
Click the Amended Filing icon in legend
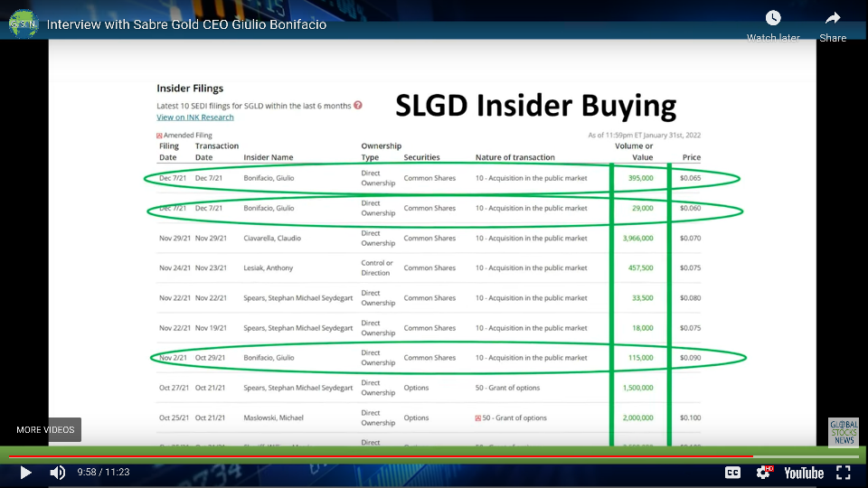[159, 136]
